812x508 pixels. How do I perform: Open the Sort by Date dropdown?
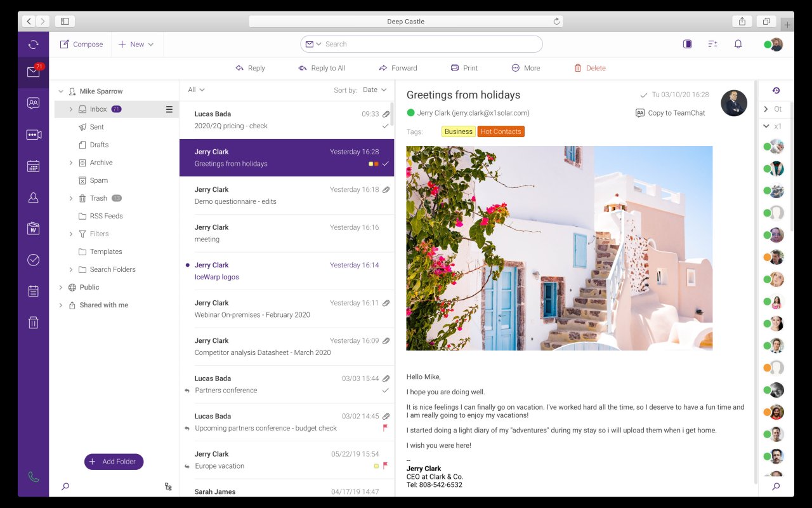pyautogui.click(x=374, y=90)
